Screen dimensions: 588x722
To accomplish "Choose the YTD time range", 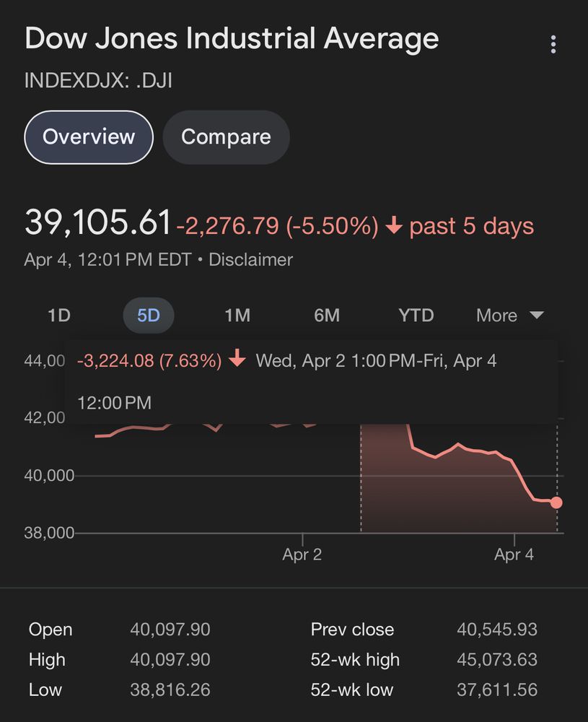I will pos(416,316).
